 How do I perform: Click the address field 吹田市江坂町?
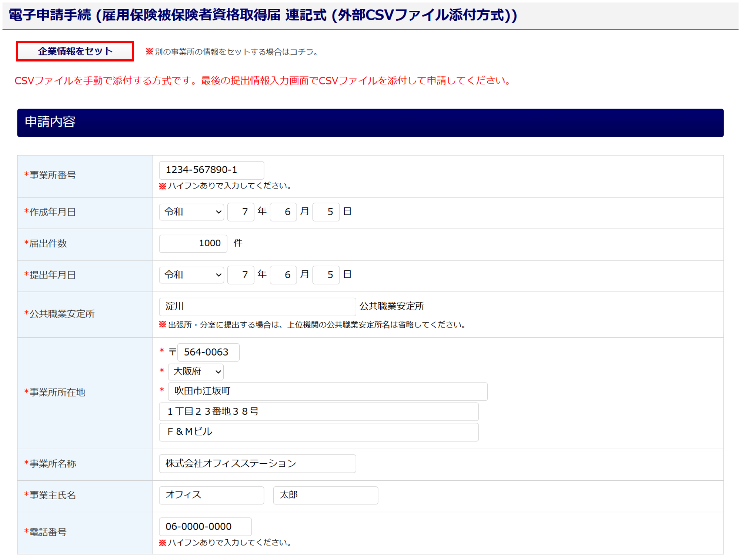point(327,391)
